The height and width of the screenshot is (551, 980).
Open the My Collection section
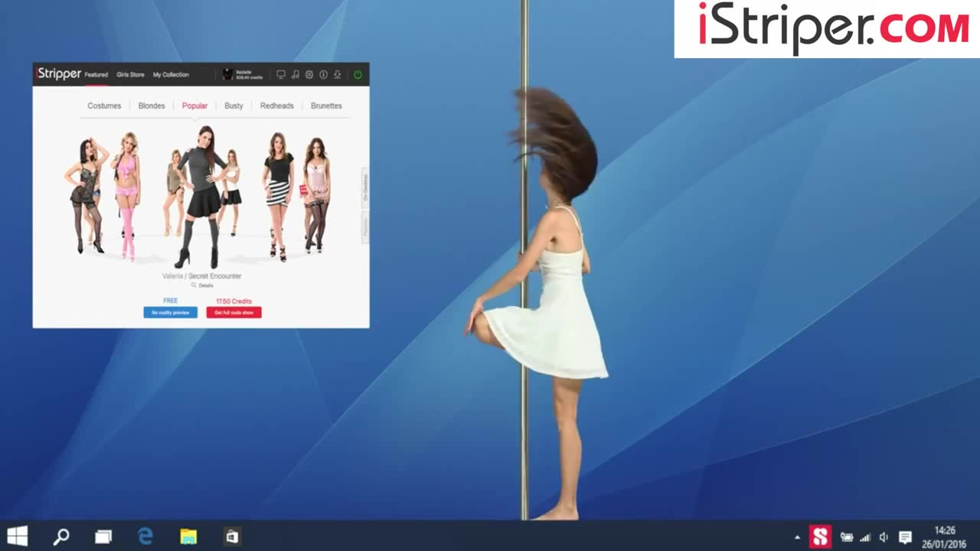click(x=171, y=75)
